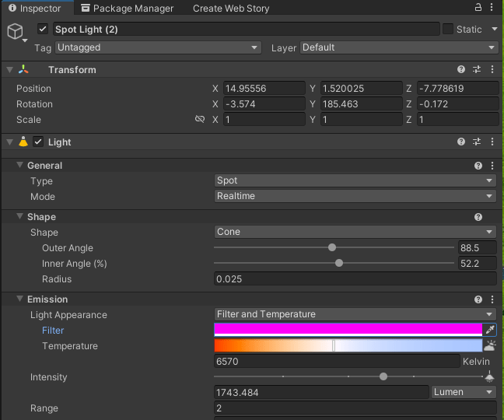The height and width of the screenshot is (420, 504).
Task: Open the GameObject icon picker cube
Action: tap(16, 30)
